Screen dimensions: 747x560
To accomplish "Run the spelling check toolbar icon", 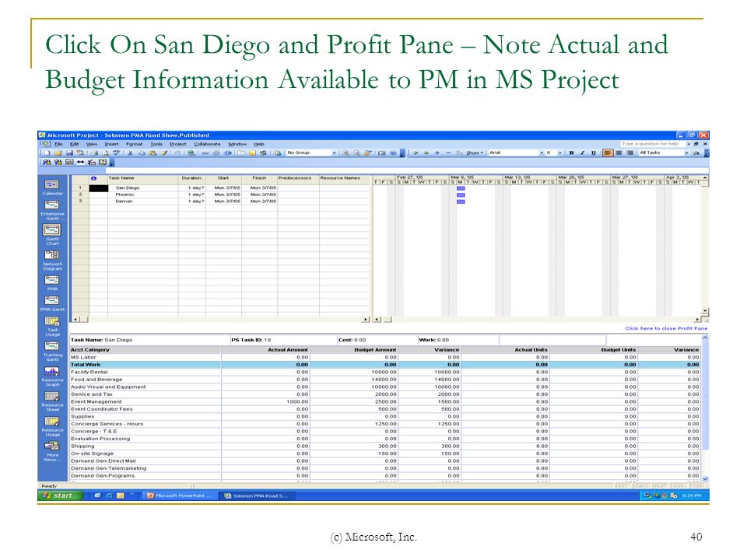I will point(117,153).
